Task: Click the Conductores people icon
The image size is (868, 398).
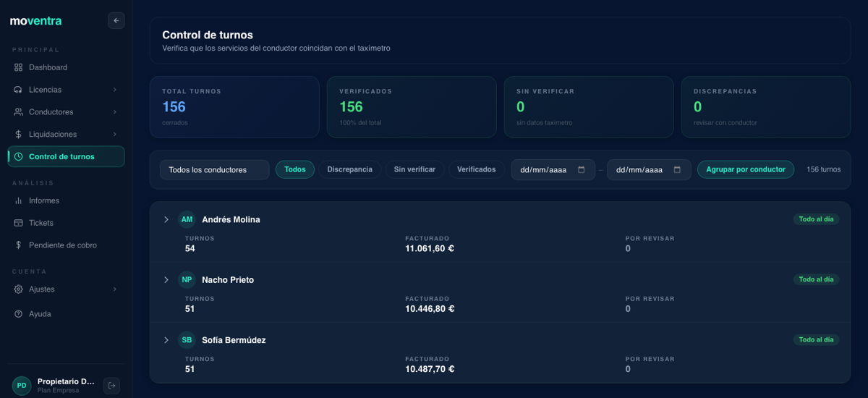Action: [18, 112]
